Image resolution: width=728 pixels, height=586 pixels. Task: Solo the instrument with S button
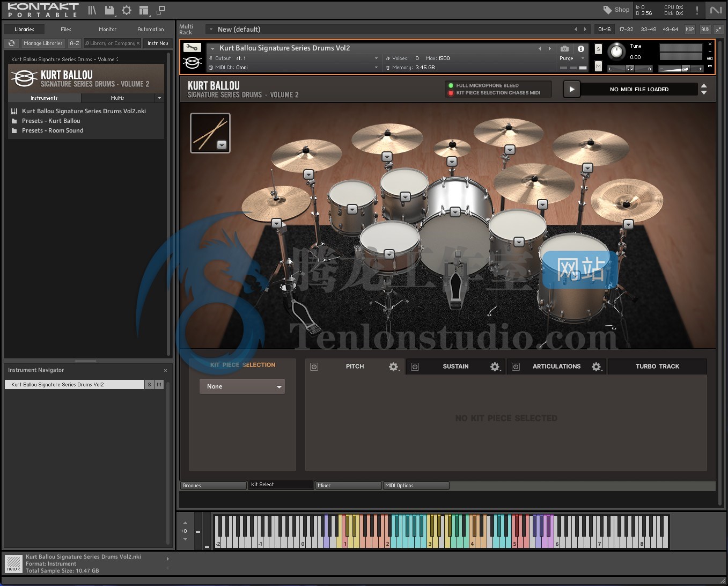pyautogui.click(x=598, y=49)
